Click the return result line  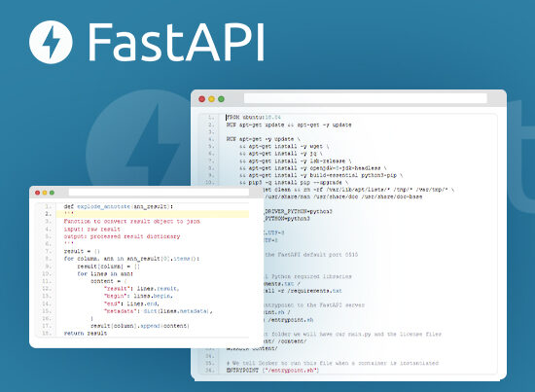86,333
